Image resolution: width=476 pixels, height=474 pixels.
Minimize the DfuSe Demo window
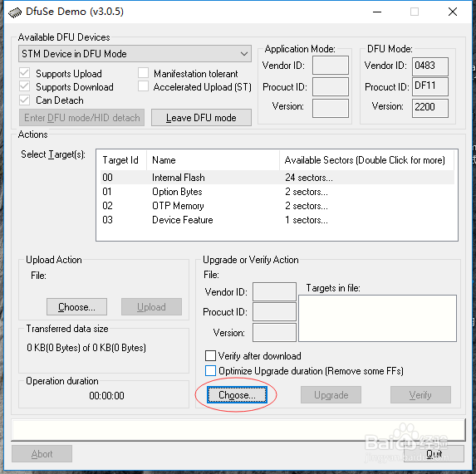tap(377, 12)
